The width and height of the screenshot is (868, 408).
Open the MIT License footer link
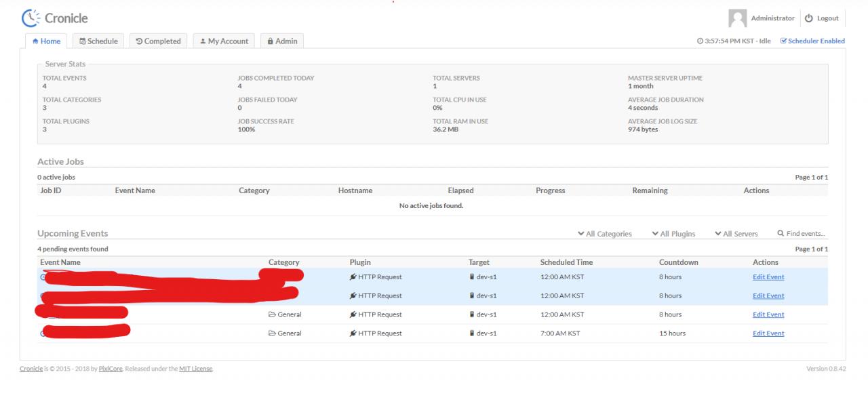195,369
